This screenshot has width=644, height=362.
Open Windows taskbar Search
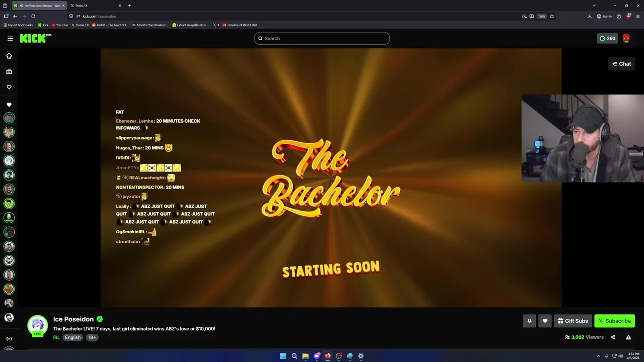(294, 356)
